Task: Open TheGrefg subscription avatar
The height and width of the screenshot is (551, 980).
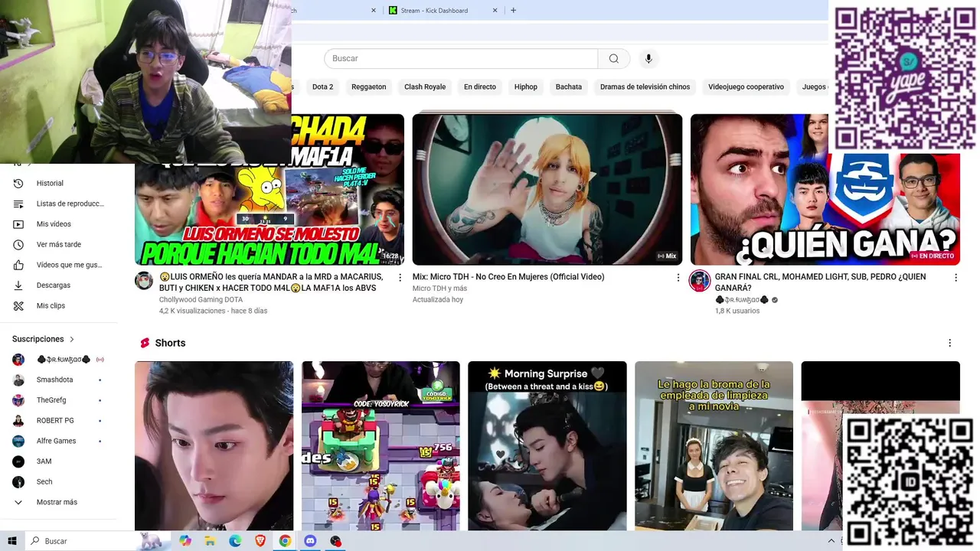Action: 18,400
